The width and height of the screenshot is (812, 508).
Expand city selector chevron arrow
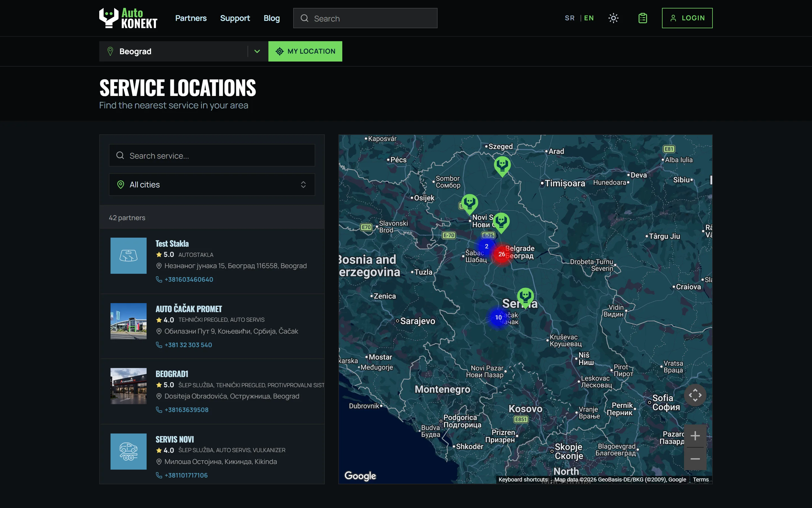pos(257,51)
